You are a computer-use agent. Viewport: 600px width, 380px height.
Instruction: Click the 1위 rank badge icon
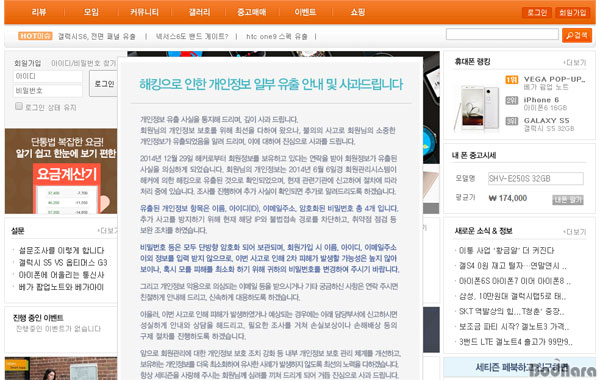512,80
